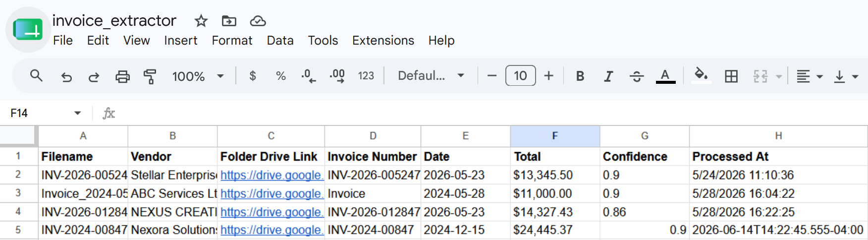Open the Drive link for ABC Services
This screenshot has width=868, height=240.
point(271,193)
